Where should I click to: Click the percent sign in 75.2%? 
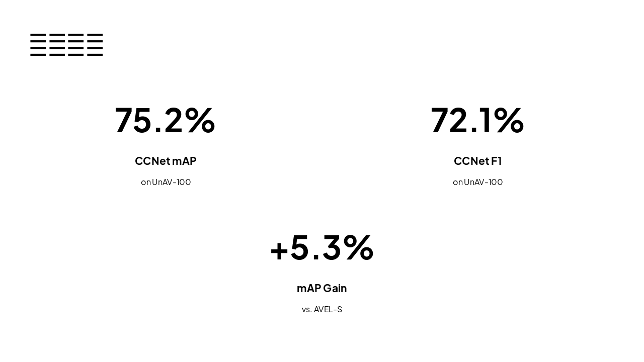pyautogui.click(x=200, y=120)
